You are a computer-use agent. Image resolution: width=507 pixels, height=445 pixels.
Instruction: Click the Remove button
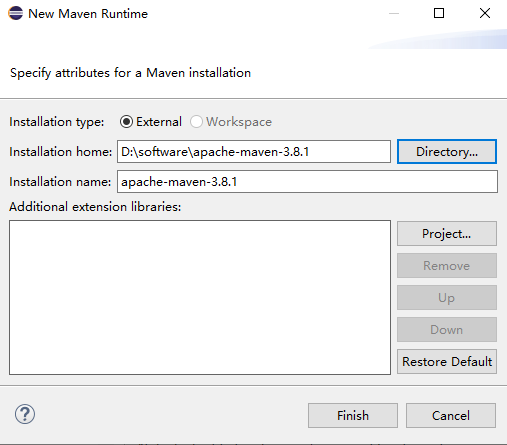pos(447,266)
